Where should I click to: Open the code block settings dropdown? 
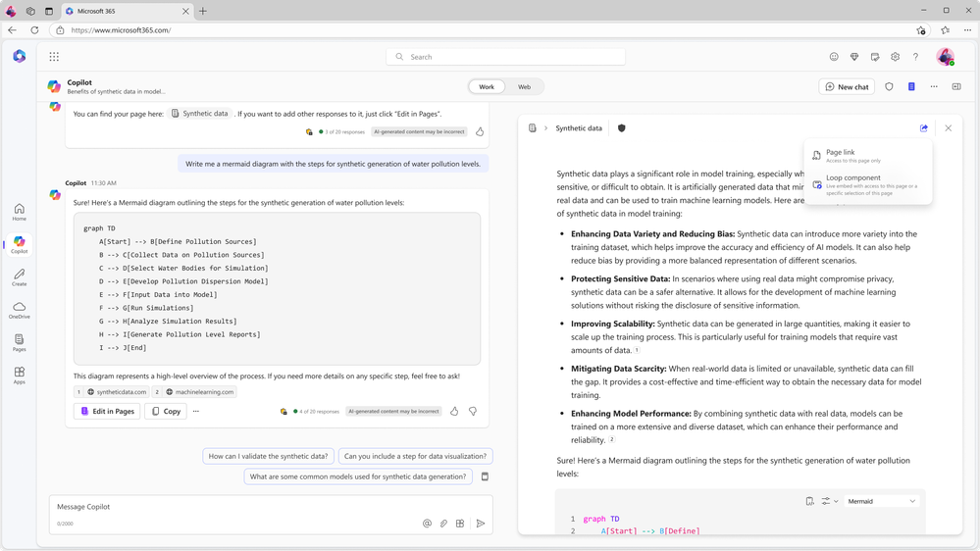coord(829,501)
